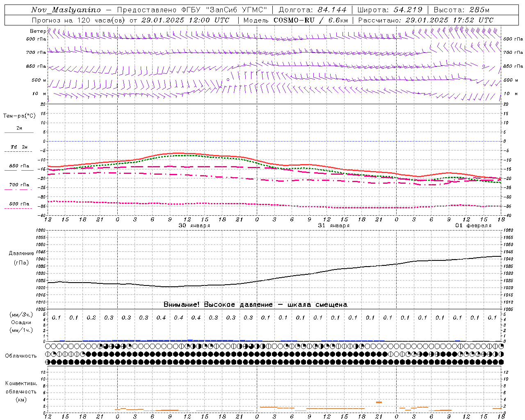The height and width of the screenshot is (420, 525).
Task: Click the Широта: 54.219 latitude value
Action: (390, 10)
